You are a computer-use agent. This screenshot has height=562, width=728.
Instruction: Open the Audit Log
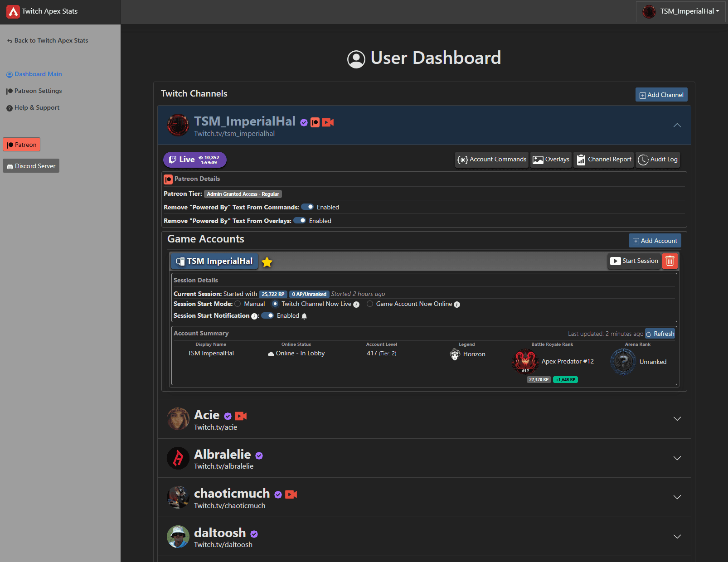pyautogui.click(x=658, y=160)
